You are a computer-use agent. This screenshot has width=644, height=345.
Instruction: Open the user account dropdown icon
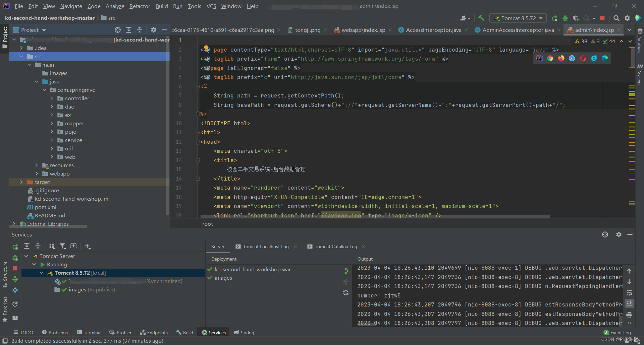click(466, 18)
